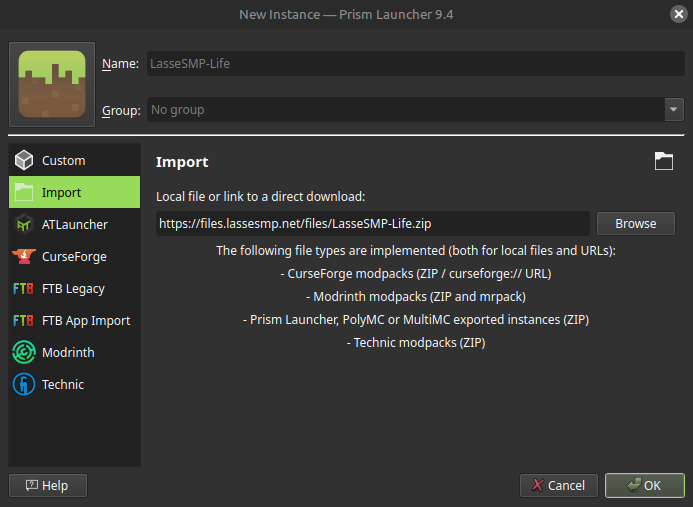Click the grass block instance icon
This screenshot has width=693, height=507.
[x=52, y=84]
